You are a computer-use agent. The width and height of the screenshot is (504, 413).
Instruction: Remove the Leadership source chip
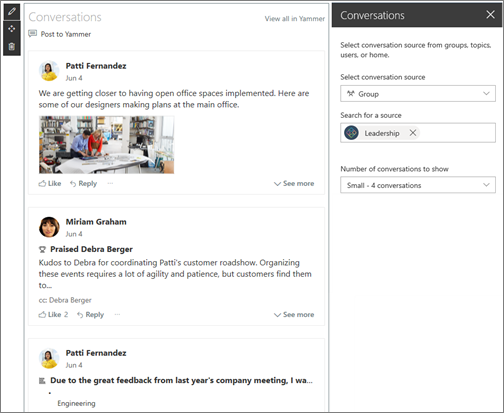pos(413,133)
